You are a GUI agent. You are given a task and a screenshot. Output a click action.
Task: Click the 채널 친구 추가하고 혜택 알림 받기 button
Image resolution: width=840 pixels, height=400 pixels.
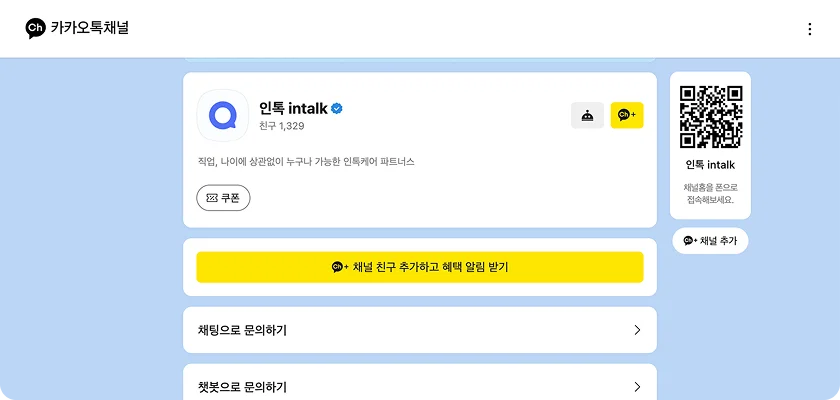[420, 267]
